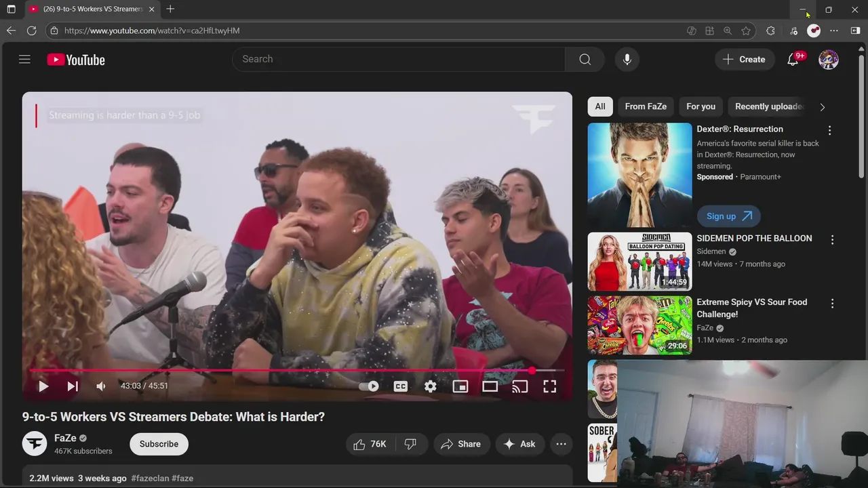The width and height of the screenshot is (868, 488).
Task: Select the All filter chip
Action: pyautogui.click(x=600, y=106)
